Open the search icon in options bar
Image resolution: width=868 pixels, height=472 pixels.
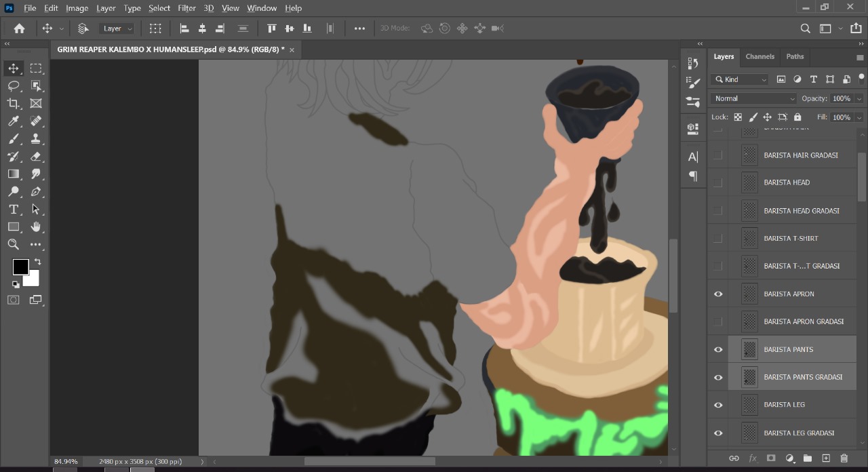click(806, 28)
